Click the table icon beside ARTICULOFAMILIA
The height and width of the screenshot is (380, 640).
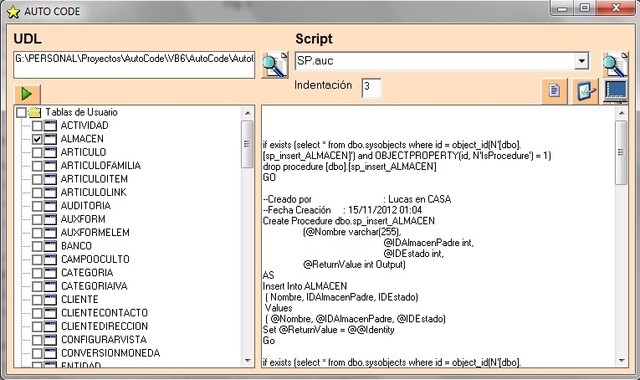coord(50,166)
